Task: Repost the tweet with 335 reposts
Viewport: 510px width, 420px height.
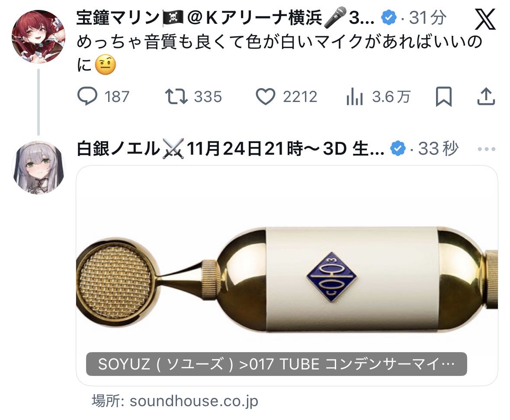Action: [176, 96]
